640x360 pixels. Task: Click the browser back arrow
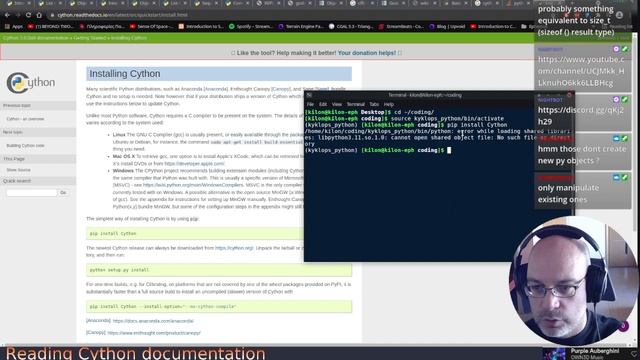coord(7,15)
